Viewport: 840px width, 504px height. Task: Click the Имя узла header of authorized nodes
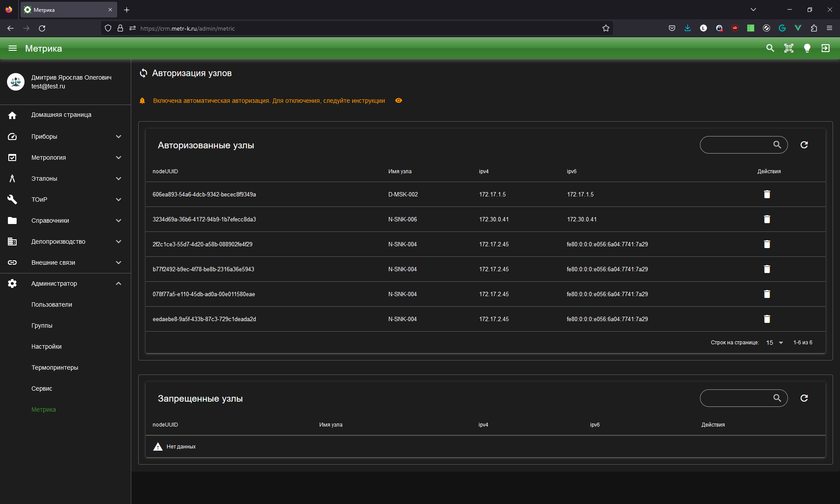coord(400,171)
